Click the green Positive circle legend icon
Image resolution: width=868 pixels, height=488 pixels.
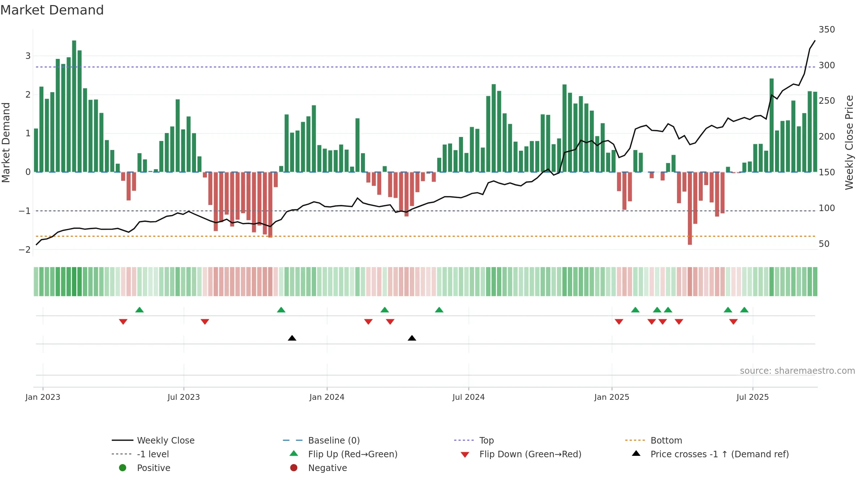tap(123, 468)
